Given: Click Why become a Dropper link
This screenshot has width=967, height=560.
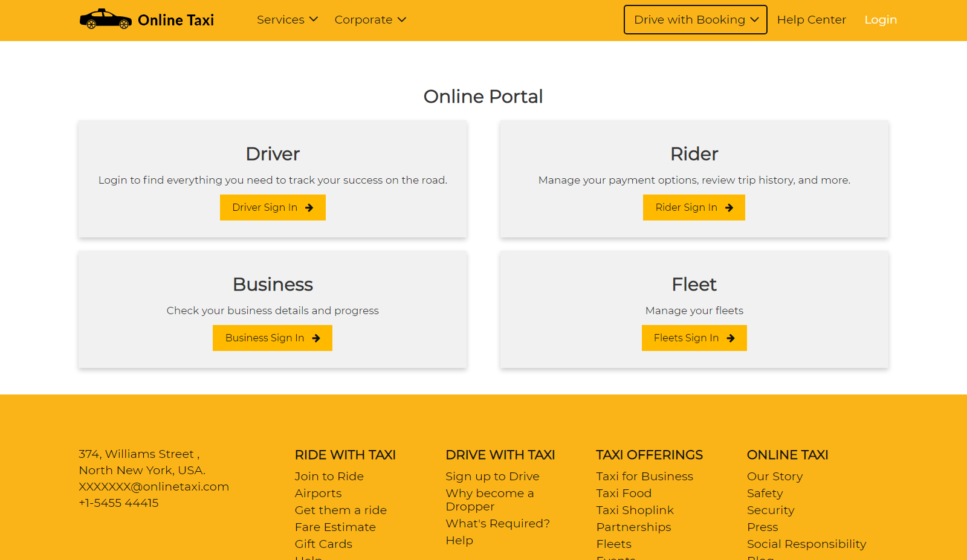Looking at the screenshot, I should pyautogui.click(x=490, y=500).
